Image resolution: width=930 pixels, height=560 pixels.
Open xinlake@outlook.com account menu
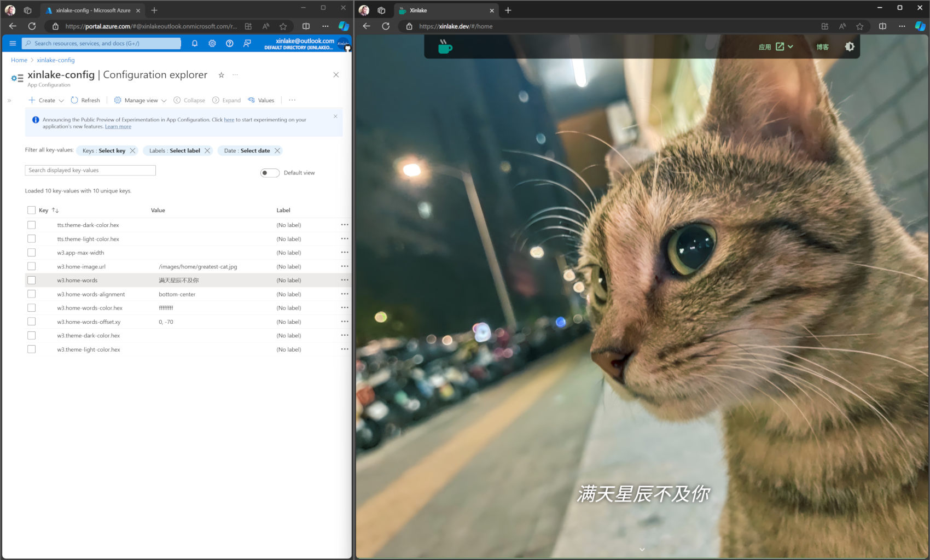(305, 43)
